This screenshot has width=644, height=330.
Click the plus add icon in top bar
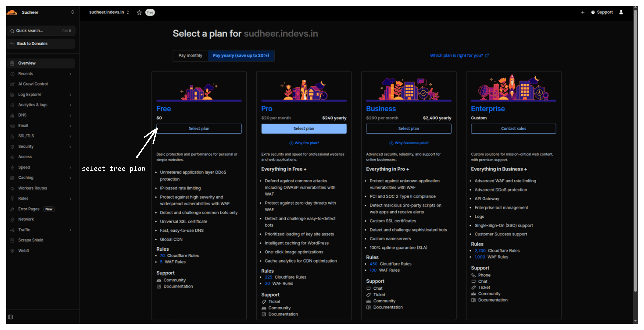point(583,12)
